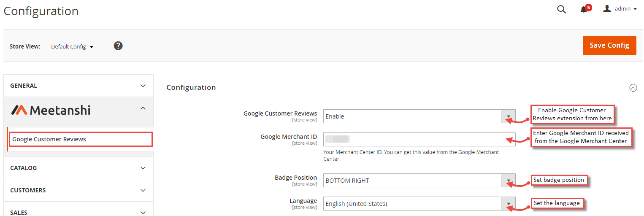The image size is (644, 216).
Task: Click the Configuration group title
Action: point(191,87)
